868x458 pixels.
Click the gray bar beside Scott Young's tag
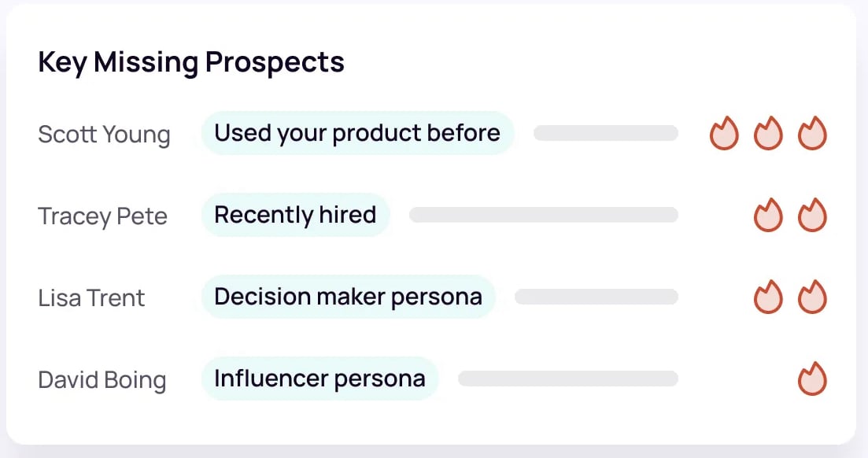click(x=605, y=133)
